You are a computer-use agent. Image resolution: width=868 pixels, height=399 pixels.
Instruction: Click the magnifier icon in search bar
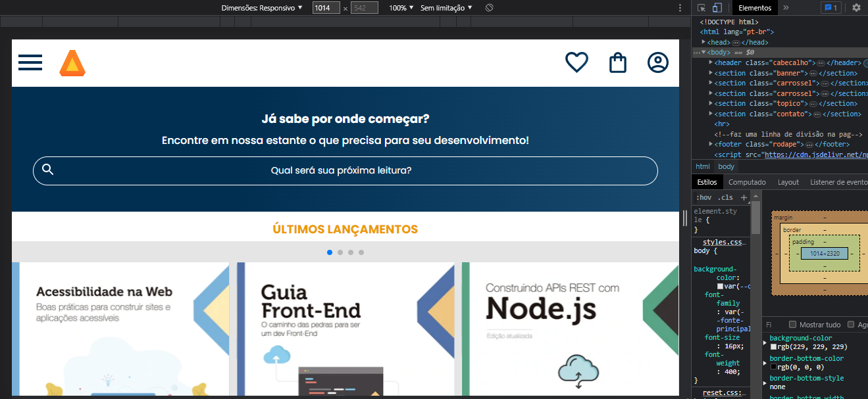tap(47, 170)
